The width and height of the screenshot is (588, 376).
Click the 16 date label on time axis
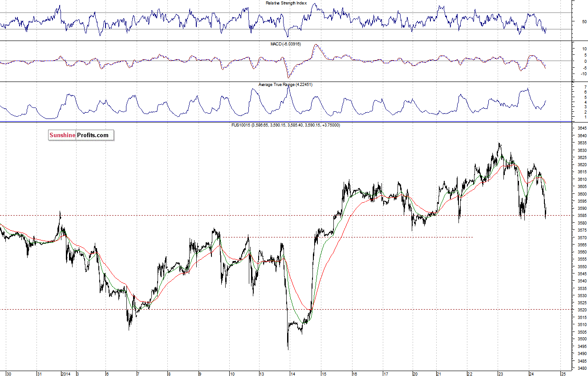pyautogui.click(x=355, y=373)
